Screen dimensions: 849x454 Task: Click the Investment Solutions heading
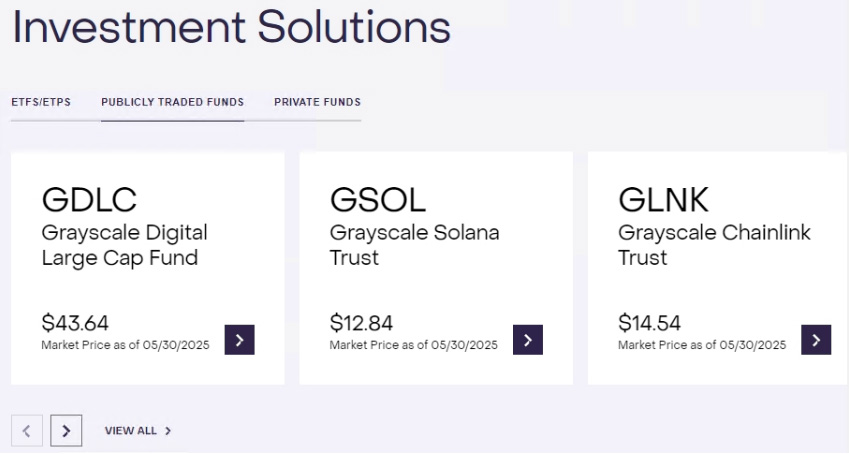[x=231, y=27]
